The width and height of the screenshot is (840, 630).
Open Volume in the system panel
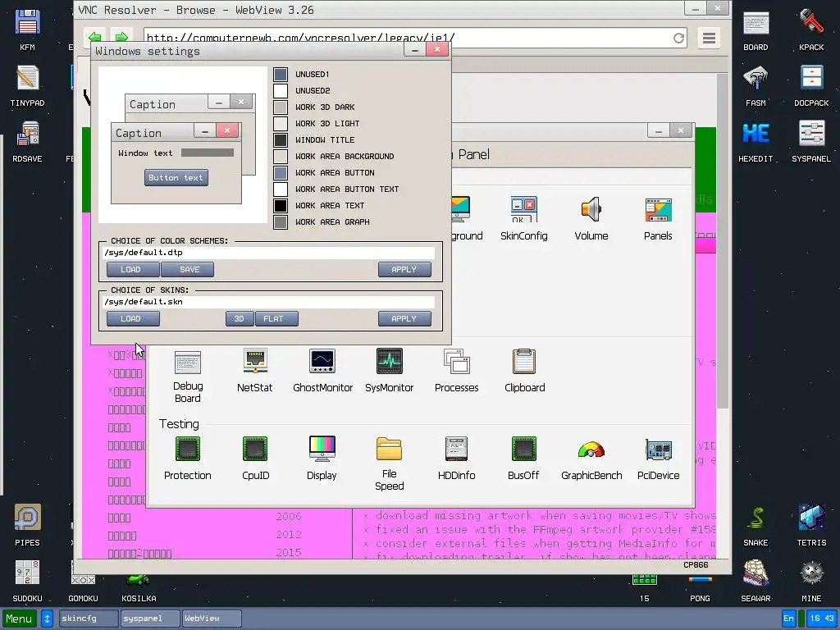point(591,218)
